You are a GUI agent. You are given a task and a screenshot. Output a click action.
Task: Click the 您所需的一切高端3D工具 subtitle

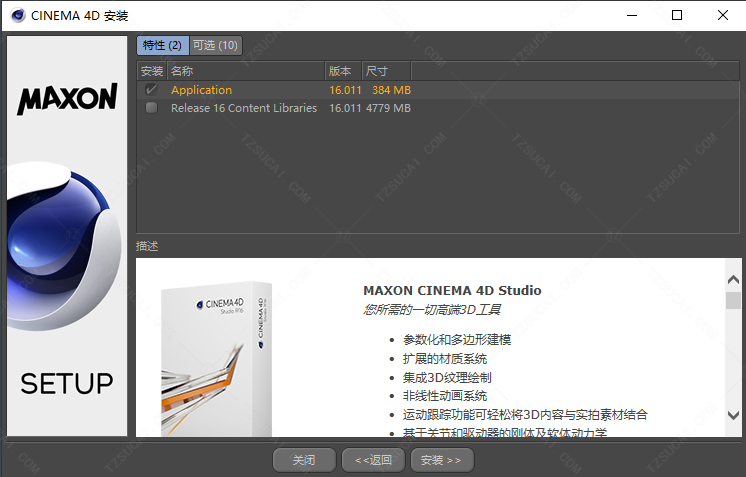[x=432, y=310]
